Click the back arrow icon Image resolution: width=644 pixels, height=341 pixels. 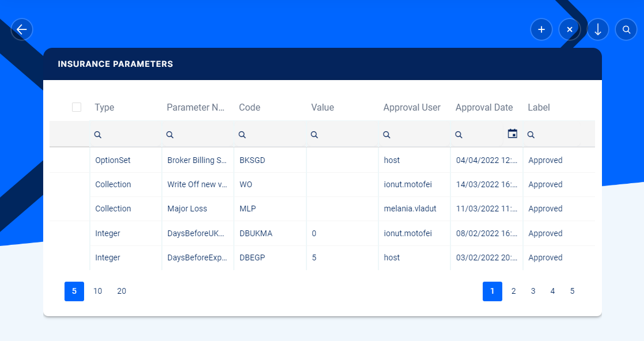click(x=22, y=29)
